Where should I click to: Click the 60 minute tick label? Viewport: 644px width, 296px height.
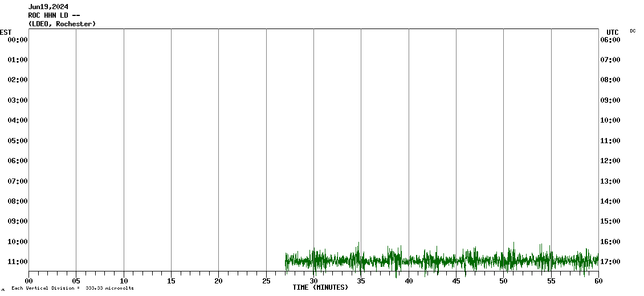click(598, 281)
